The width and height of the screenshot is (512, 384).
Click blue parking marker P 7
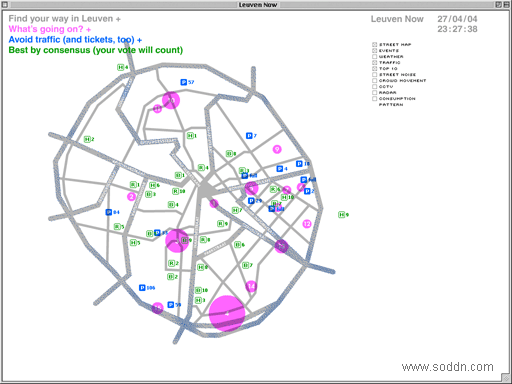pyautogui.click(x=251, y=135)
